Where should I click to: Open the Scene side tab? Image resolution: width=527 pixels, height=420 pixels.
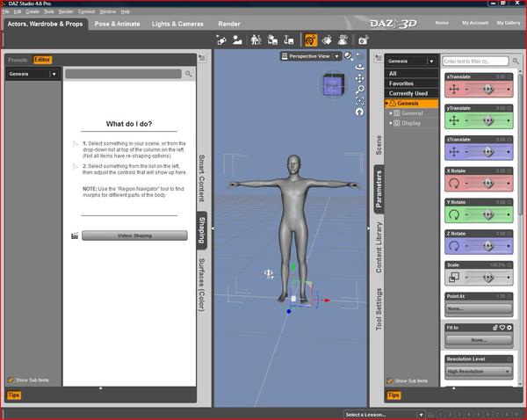[x=379, y=145]
